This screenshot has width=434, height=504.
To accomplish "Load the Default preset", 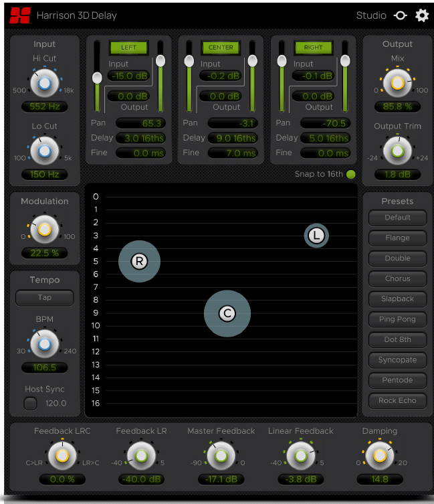I will pyautogui.click(x=397, y=218).
